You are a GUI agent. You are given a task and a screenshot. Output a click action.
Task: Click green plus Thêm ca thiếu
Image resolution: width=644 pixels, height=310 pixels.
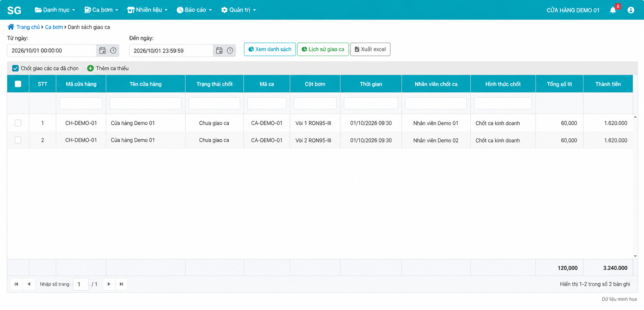point(108,68)
